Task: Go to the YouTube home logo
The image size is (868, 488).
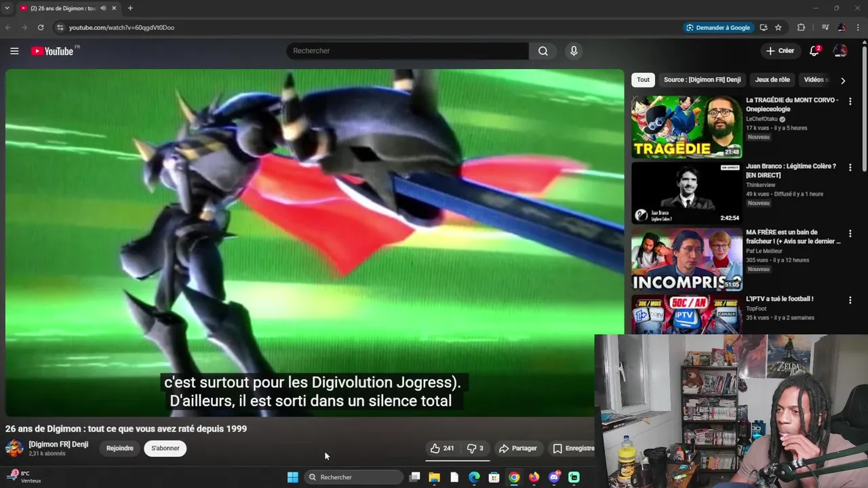Action: (53, 51)
